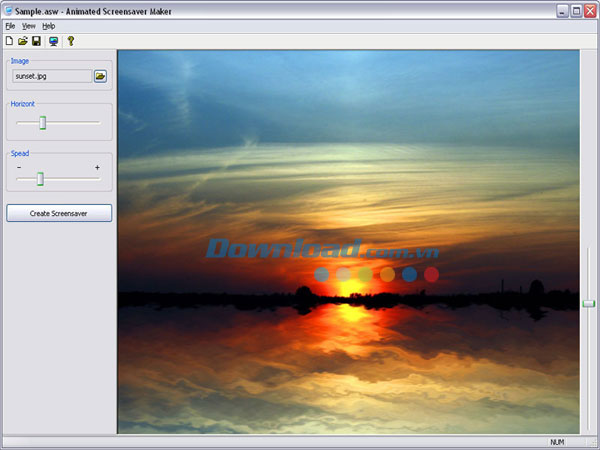Click the NUM status bar indicator
This screenshot has width=600, height=450.
point(557,442)
